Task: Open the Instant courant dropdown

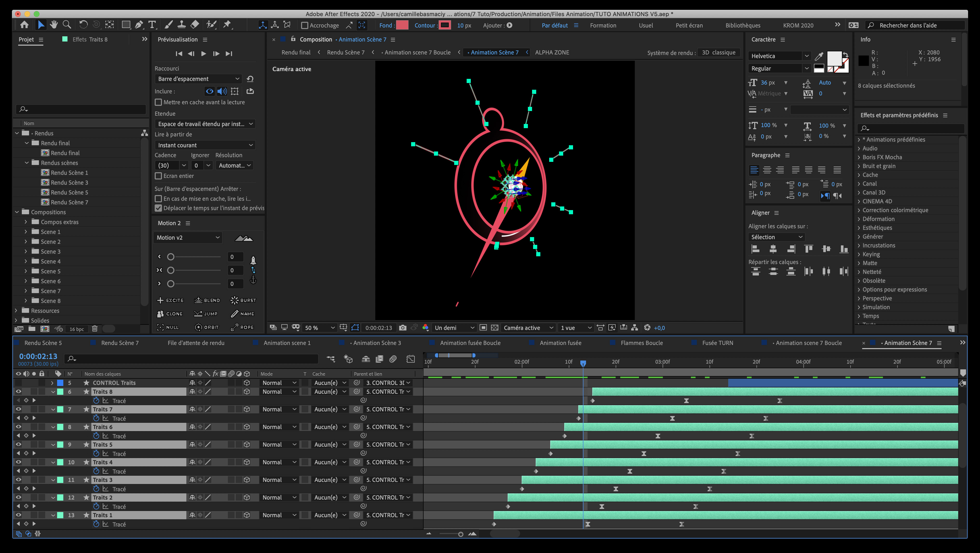Action: tap(205, 145)
